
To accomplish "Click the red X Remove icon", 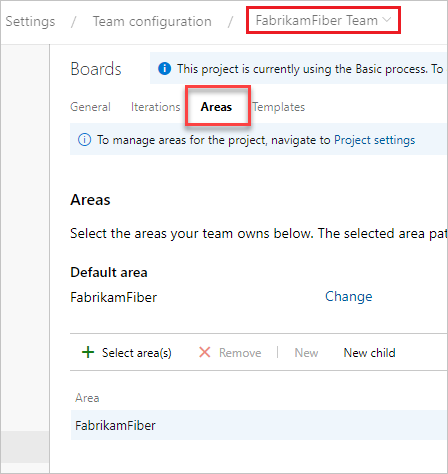I will 205,352.
